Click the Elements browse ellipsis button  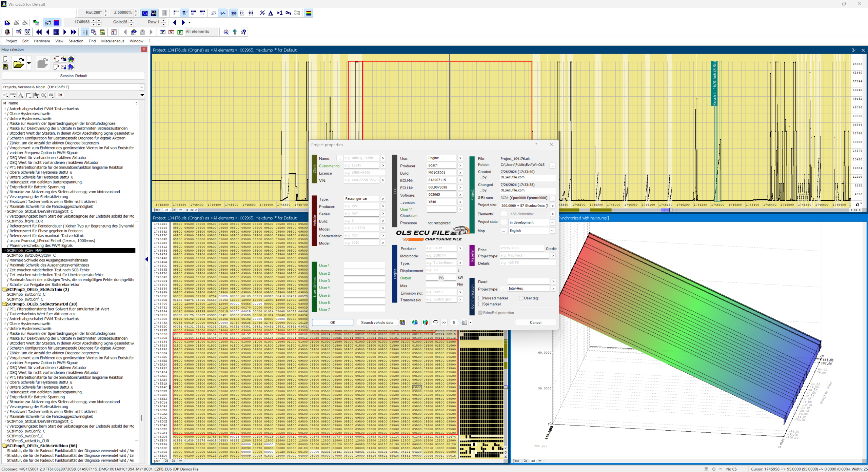(x=504, y=214)
